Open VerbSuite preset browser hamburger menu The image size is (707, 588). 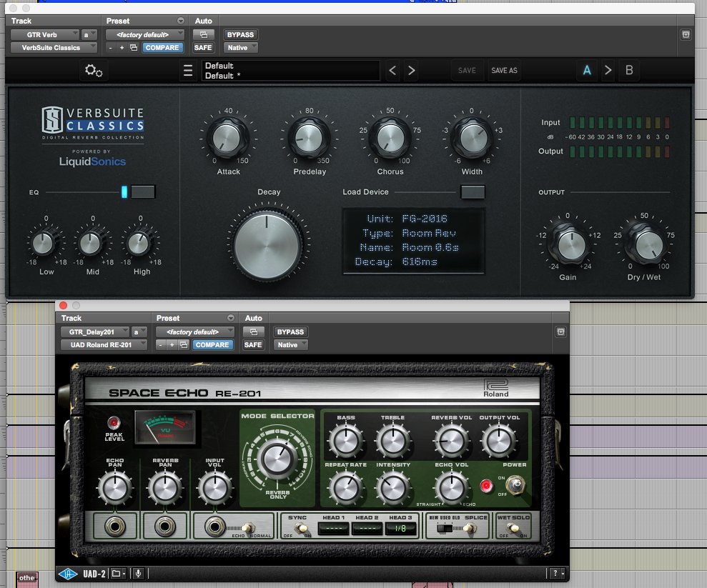tap(188, 70)
